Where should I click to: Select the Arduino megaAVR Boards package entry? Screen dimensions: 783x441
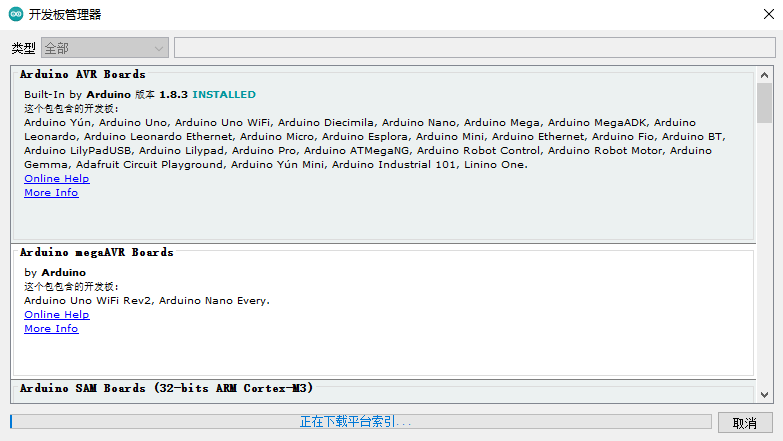click(384, 312)
